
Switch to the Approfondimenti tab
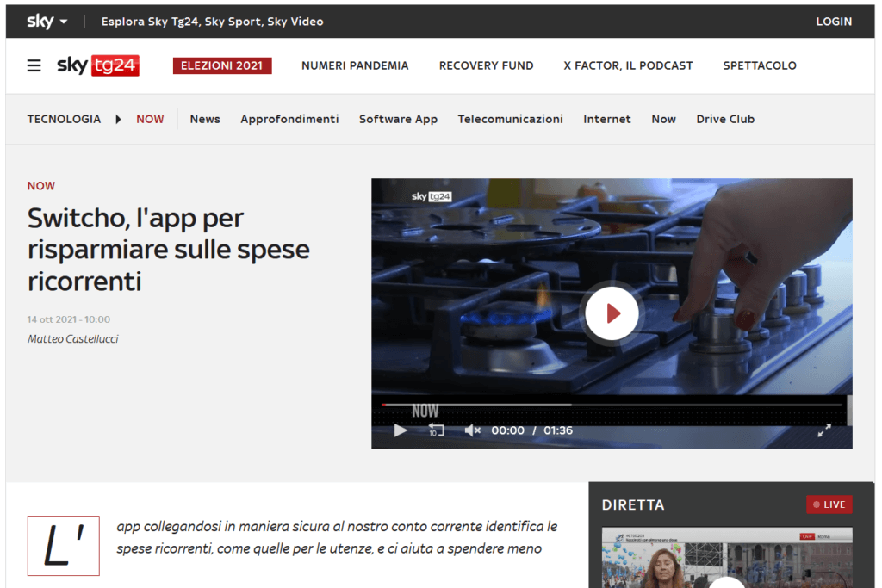pyautogui.click(x=289, y=119)
